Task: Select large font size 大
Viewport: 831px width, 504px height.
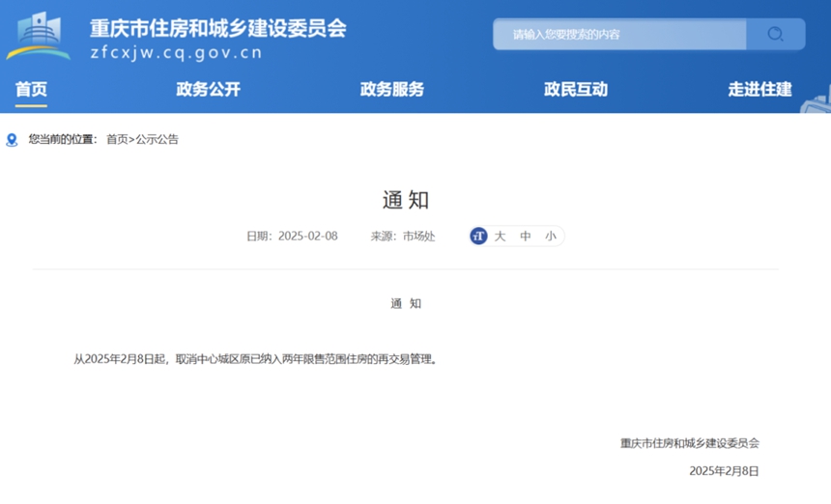Action: pos(500,236)
